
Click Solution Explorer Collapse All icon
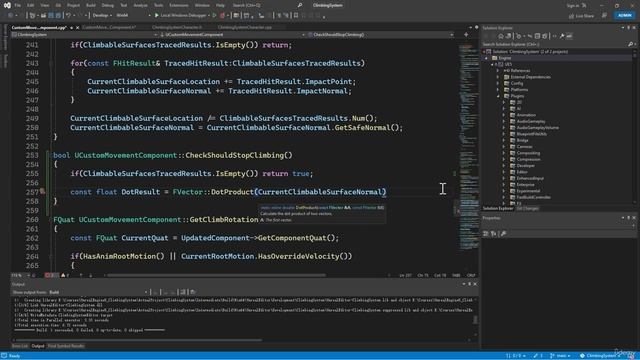[537, 36]
